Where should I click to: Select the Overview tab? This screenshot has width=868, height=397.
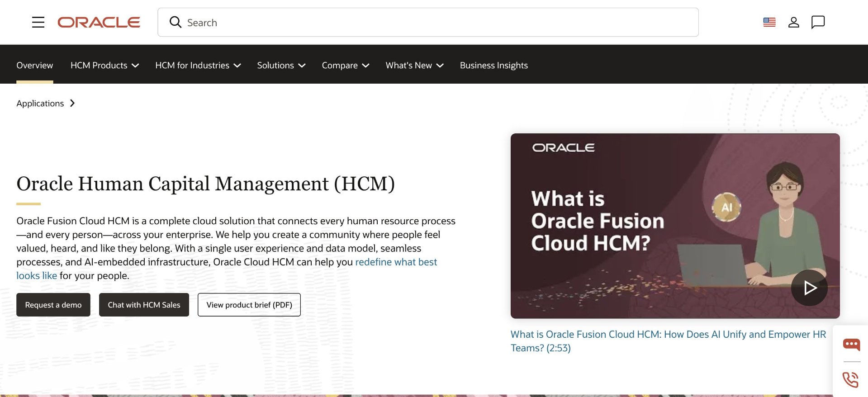pos(35,65)
